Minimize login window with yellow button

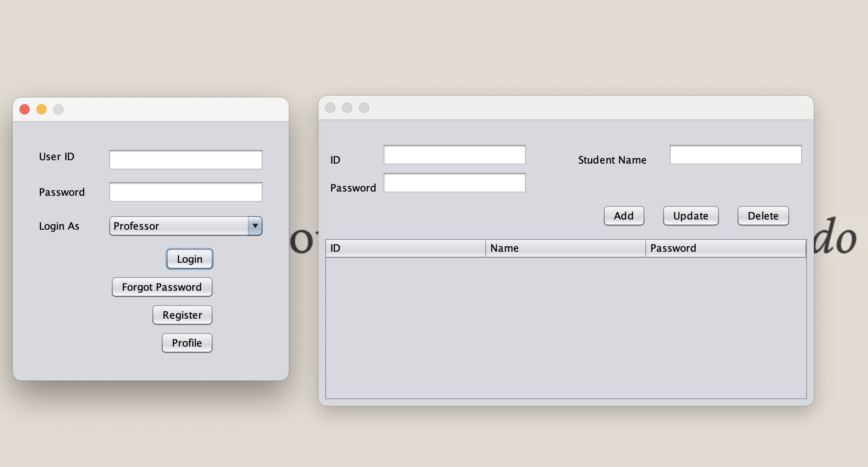click(x=41, y=109)
